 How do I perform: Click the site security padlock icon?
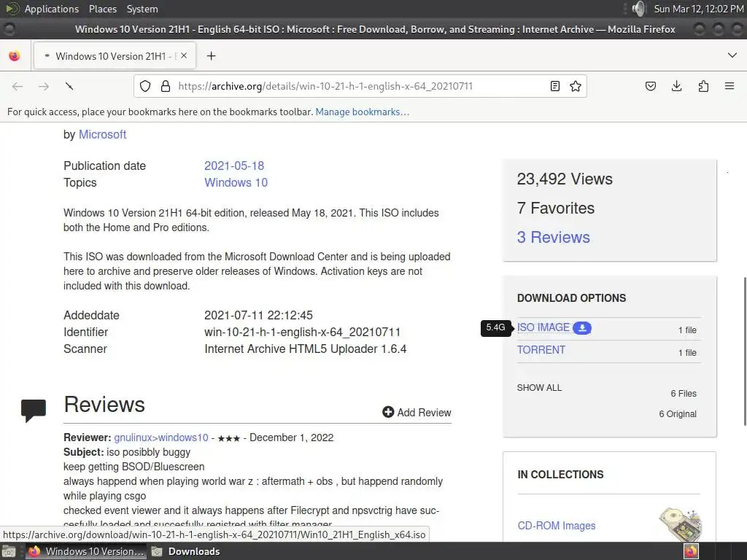tap(166, 86)
